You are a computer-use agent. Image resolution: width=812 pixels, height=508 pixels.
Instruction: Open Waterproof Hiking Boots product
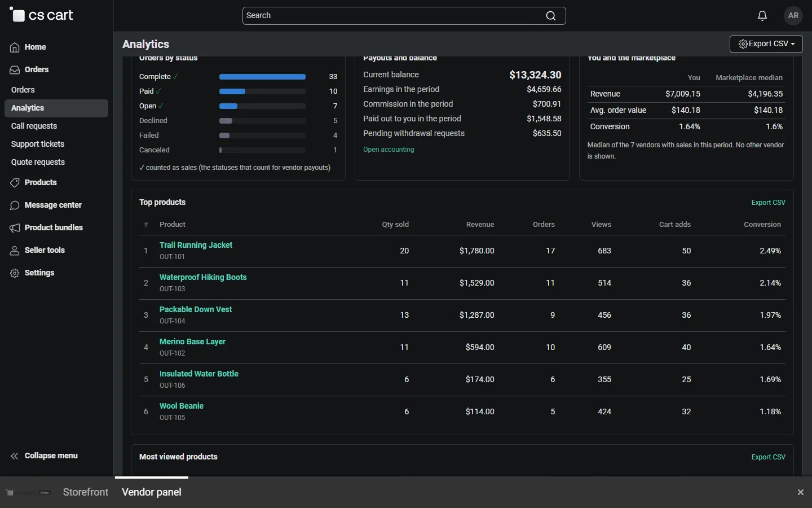[x=203, y=278]
